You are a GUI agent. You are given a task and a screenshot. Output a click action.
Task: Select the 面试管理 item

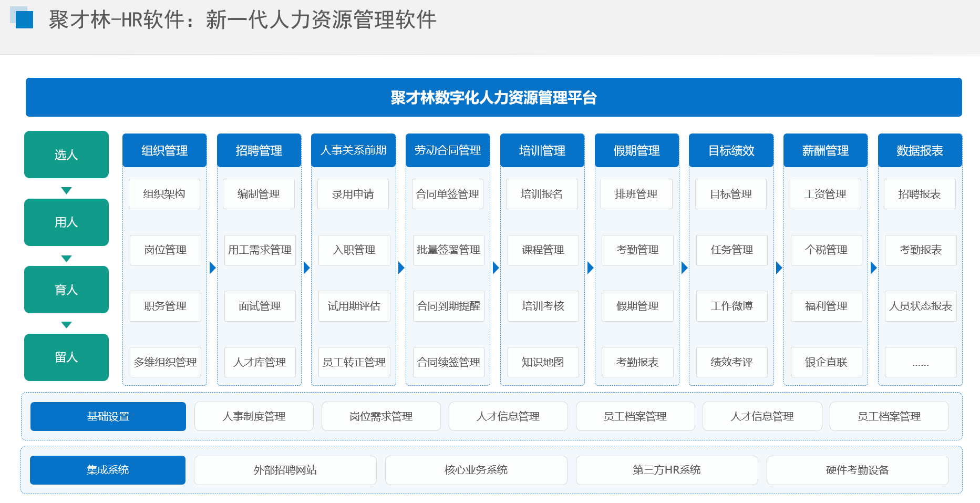(260, 306)
